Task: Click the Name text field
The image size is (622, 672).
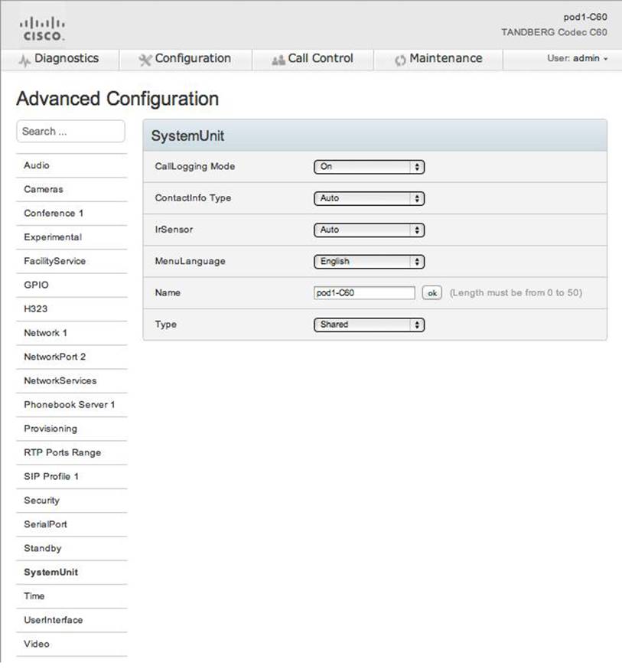Action: [364, 293]
